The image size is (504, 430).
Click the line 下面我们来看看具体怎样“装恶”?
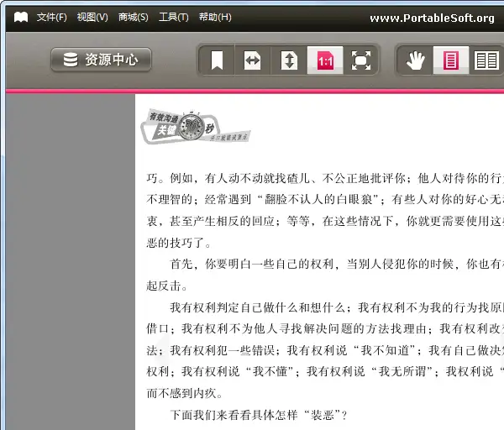coord(259,415)
